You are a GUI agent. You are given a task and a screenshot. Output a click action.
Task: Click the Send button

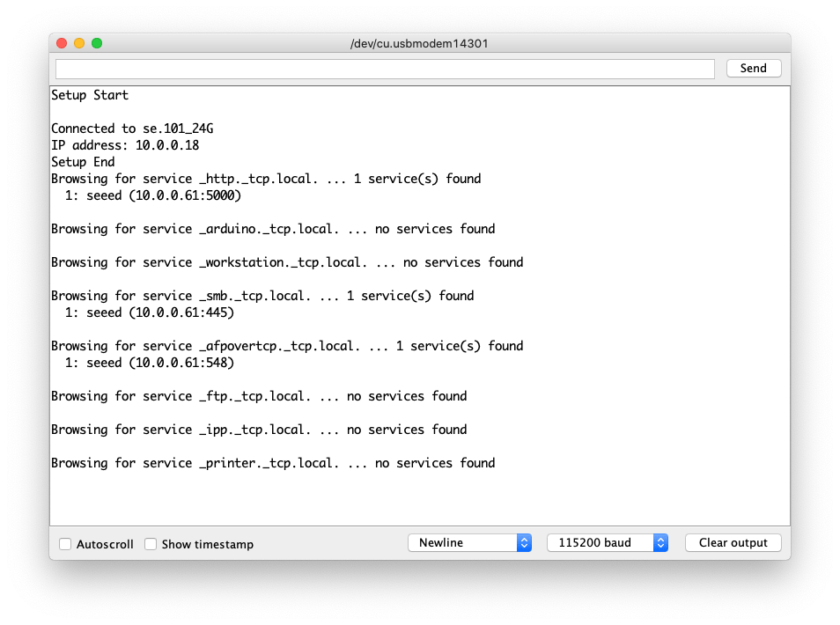click(x=753, y=68)
